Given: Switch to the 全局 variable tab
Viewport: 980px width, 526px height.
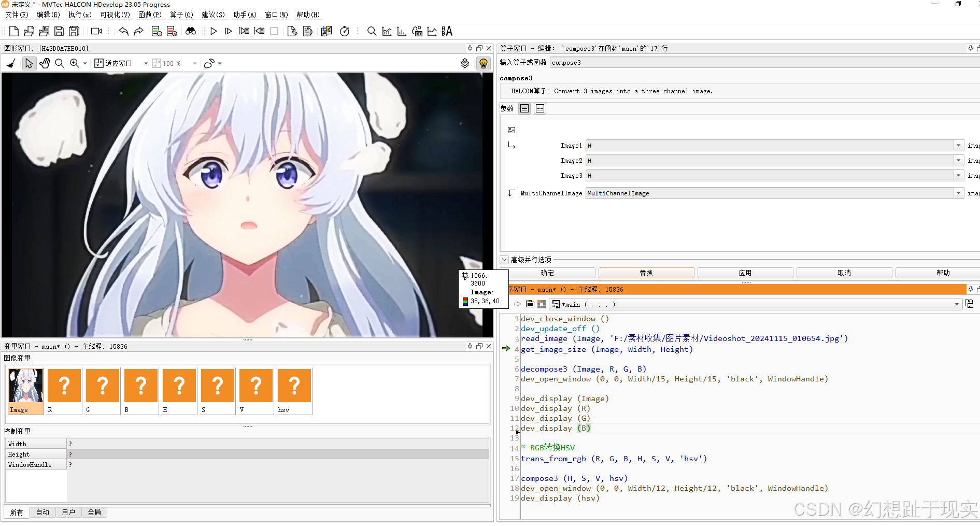Looking at the screenshot, I should [x=94, y=512].
